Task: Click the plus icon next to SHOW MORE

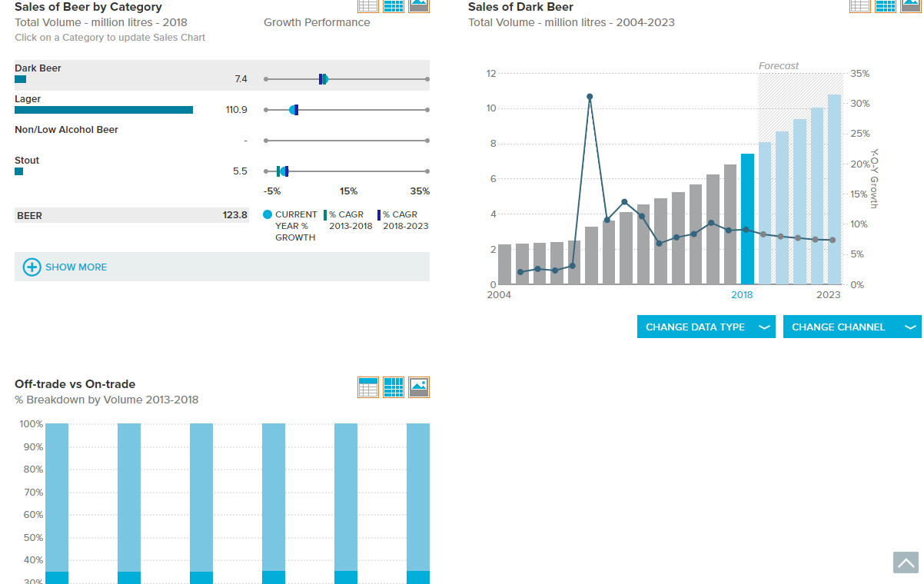Action: click(x=32, y=267)
